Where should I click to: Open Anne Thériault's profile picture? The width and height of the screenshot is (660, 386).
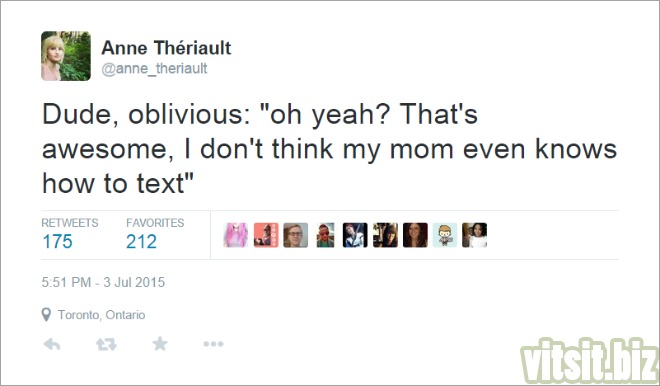[66, 56]
